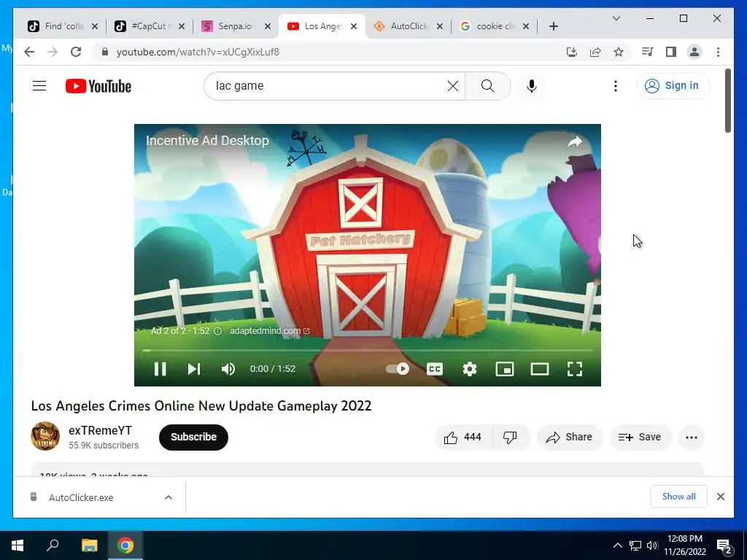
Task: Toggle closed captions in player
Action: [x=435, y=369]
